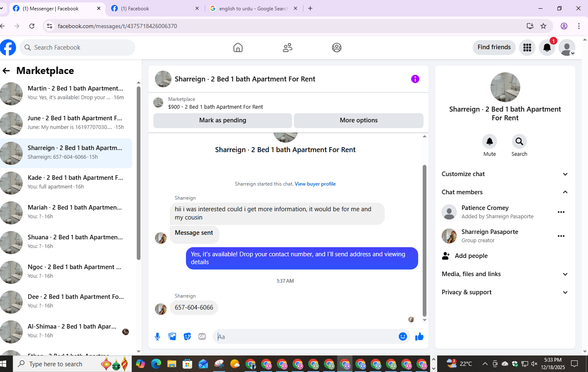Click chat messages scrollbar
The width and height of the screenshot is (588, 372).
(x=424, y=241)
